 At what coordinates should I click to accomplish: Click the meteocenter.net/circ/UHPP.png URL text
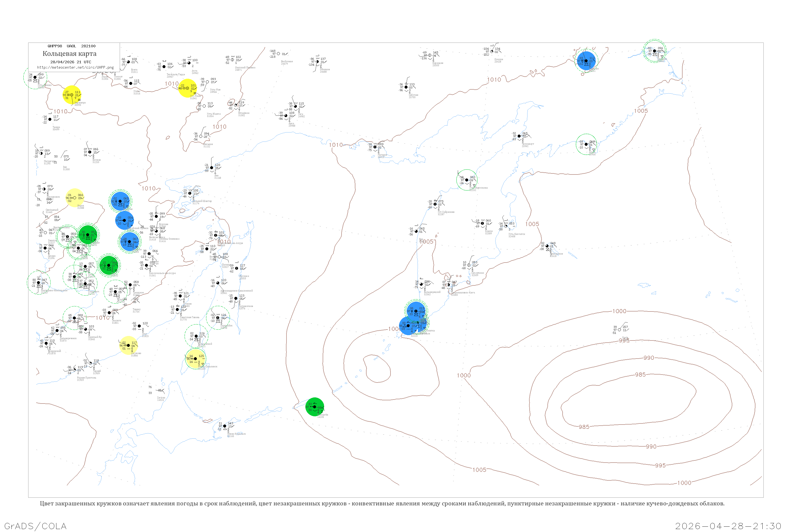[x=75, y=68]
